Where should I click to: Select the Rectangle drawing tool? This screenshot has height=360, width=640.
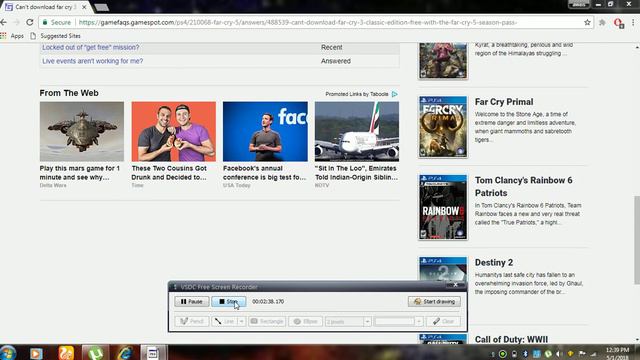coord(267,322)
